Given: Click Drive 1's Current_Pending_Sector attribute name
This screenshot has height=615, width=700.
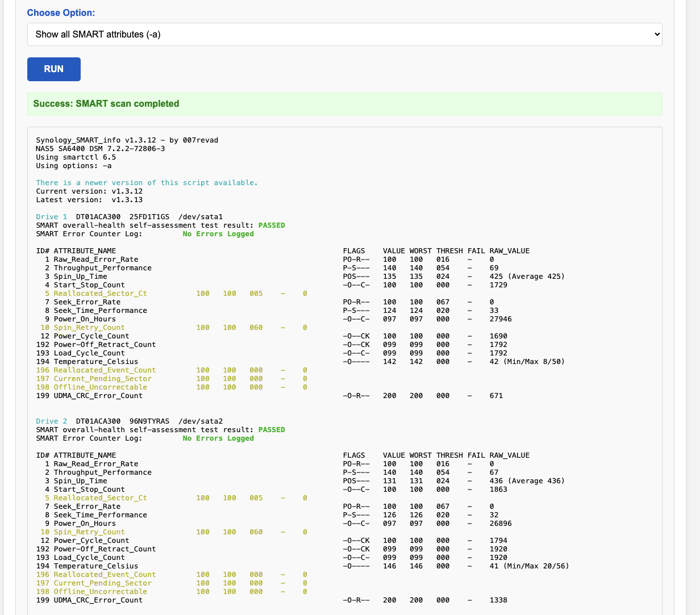Looking at the screenshot, I should tap(103, 379).
